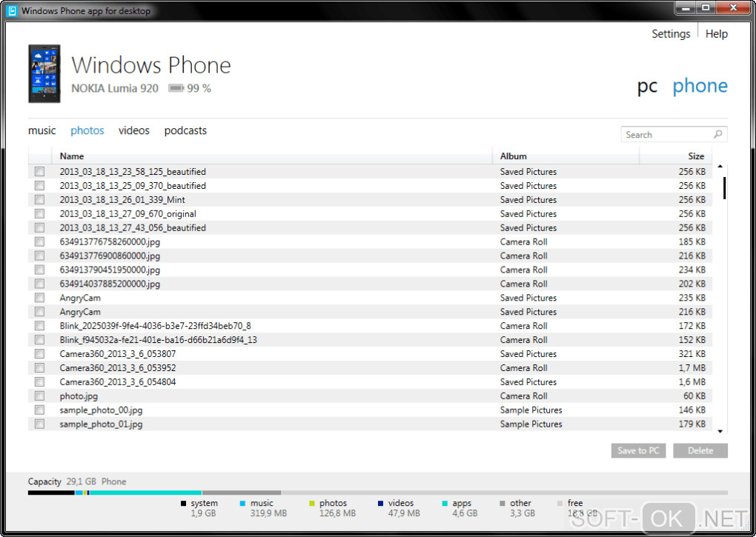Click the list scrollbar thumb
The height and width of the screenshot is (537, 756).
coord(724,188)
